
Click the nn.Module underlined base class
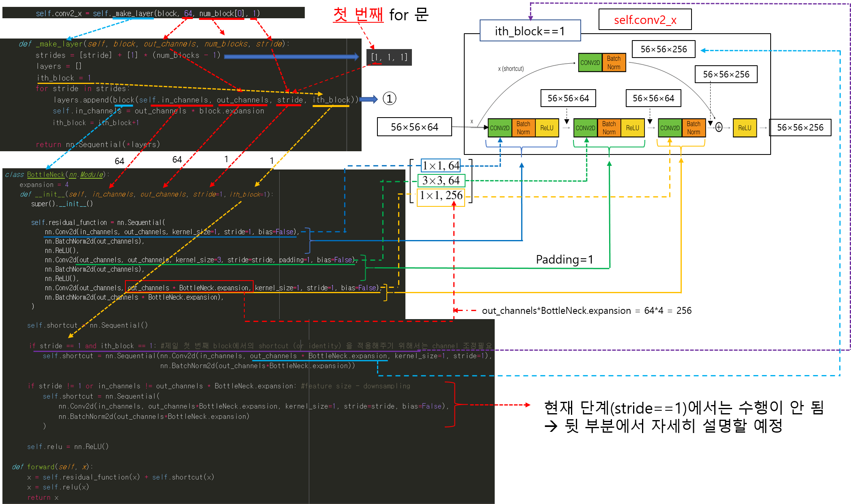(x=86, y=174)
